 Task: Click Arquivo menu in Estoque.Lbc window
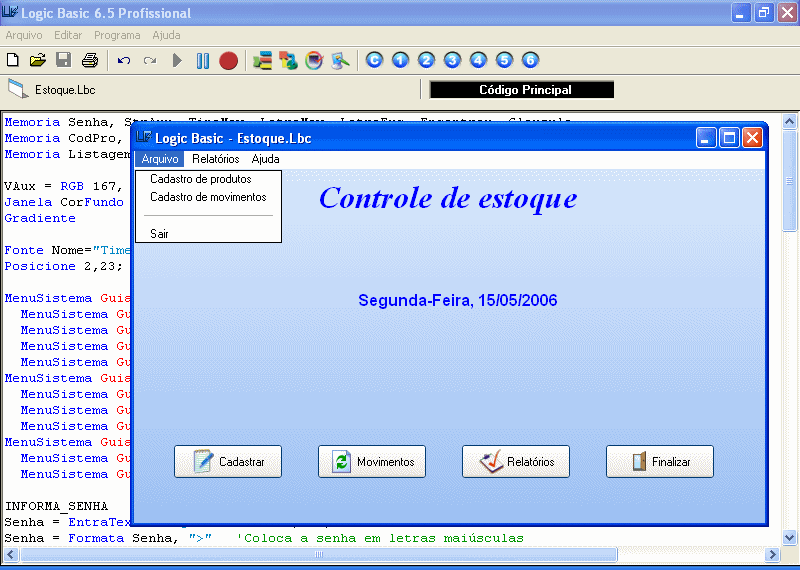160,159
